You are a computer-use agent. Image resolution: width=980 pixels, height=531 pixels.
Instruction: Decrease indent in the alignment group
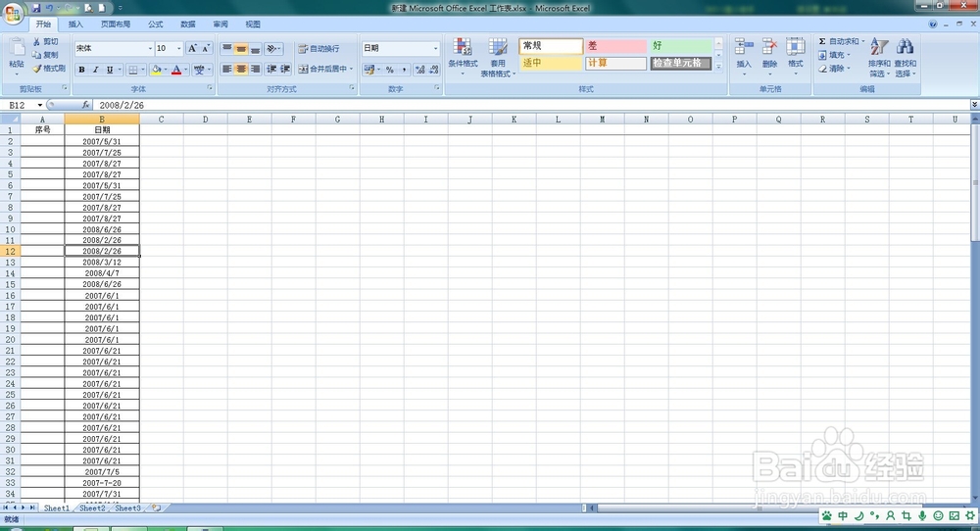pos(271,69)
